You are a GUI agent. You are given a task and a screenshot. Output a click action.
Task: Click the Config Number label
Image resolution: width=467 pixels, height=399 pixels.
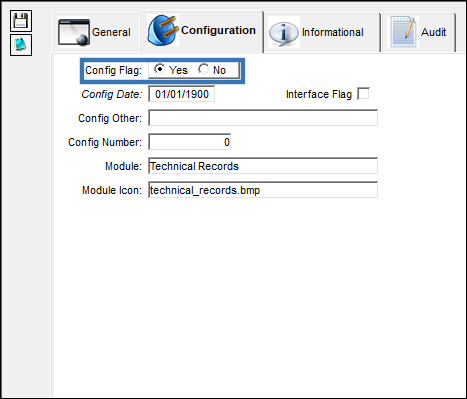tap(105, 142)
